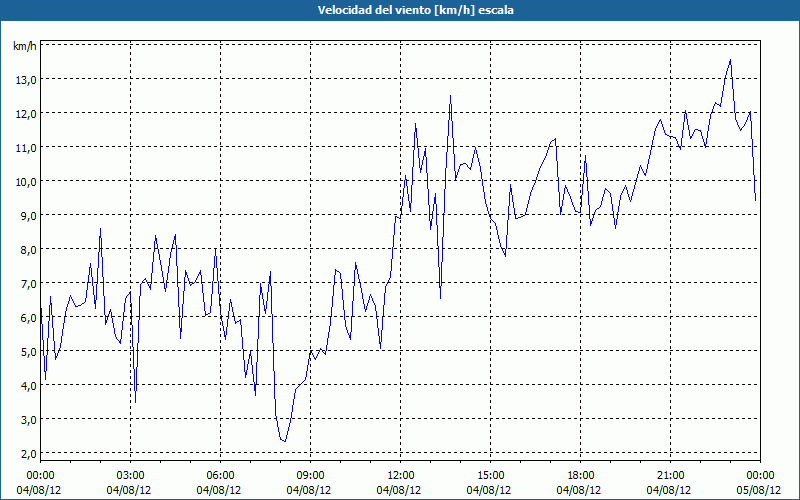Click the km/h axis unit label

point(25,47)
